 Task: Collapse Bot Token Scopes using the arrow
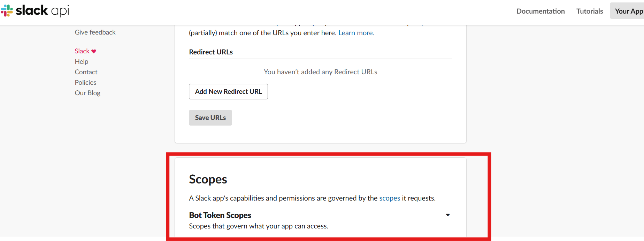448,215
